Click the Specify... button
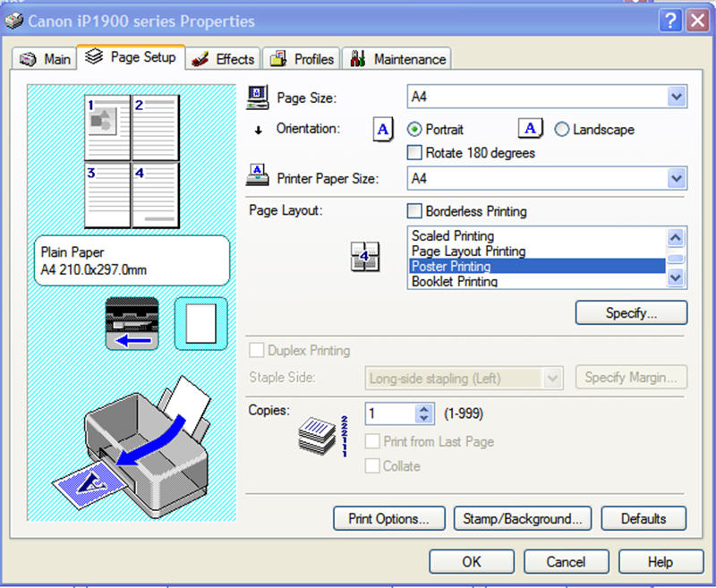 (631, 313)
